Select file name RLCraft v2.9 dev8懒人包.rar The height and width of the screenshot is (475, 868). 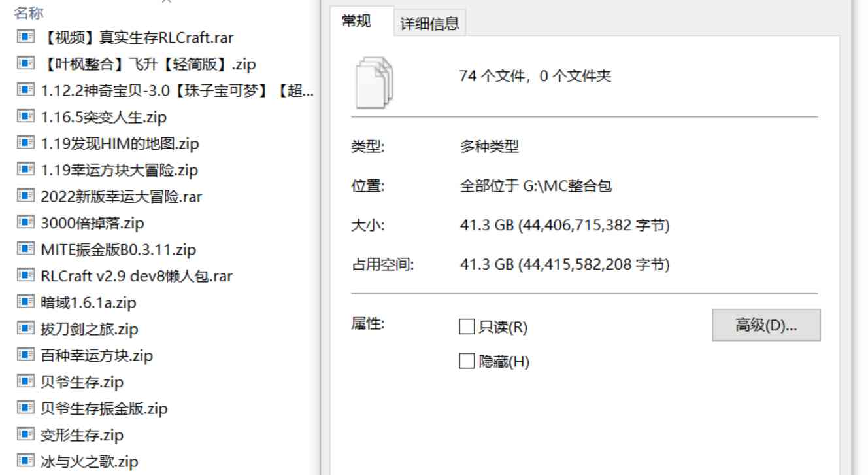click(x=137, y=276)
